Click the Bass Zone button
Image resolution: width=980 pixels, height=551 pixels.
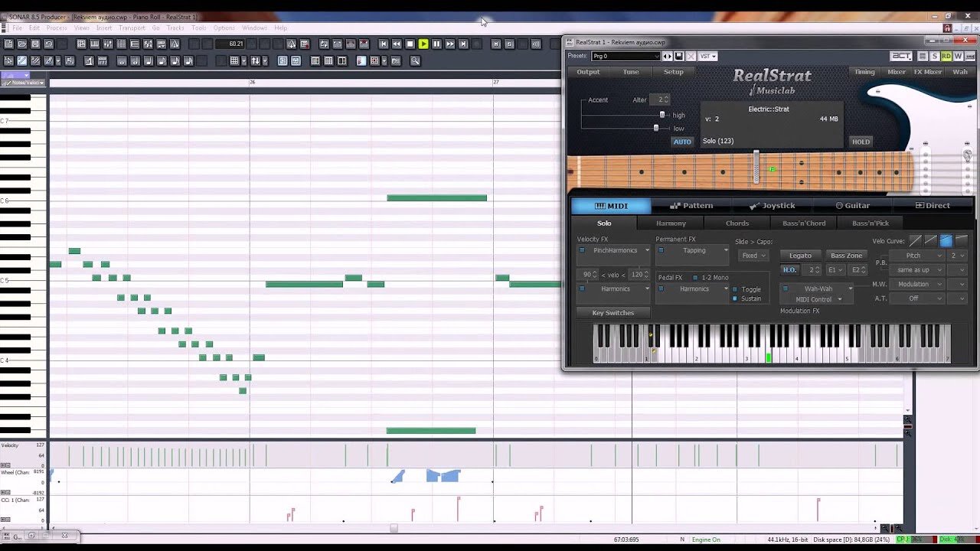pos(846,256)
